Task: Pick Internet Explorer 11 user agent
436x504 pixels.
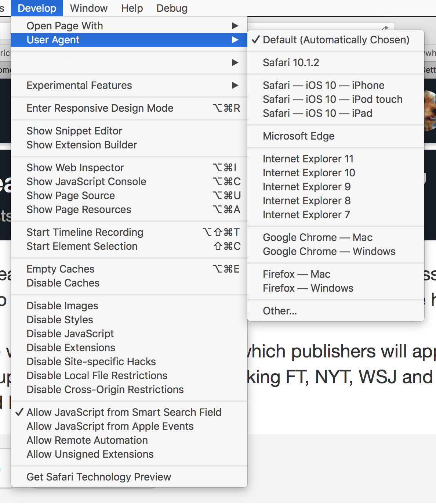Action: coord(308,159)
